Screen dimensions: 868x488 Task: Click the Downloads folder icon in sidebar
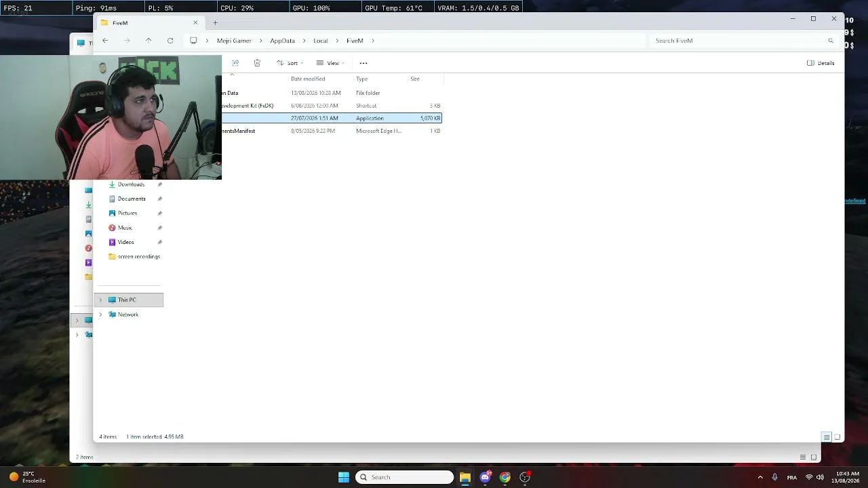(x=112, y=184)
